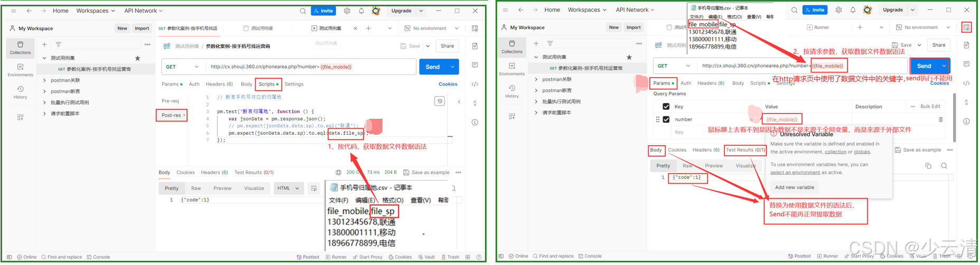
Task: Open documentation icon in left window right rail
Action: [x=475, y=46]
